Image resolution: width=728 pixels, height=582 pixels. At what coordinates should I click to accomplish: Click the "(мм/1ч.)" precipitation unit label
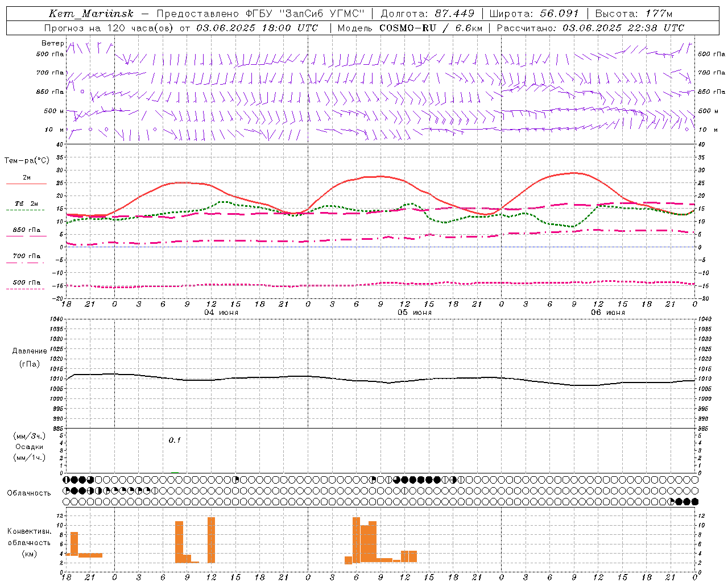point(29,458)
